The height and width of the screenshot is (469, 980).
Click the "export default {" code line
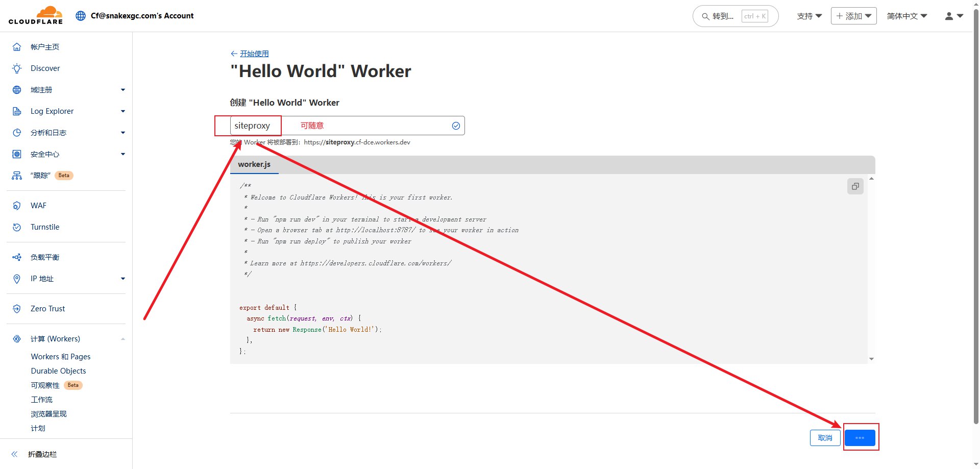[x=268, y=308]
